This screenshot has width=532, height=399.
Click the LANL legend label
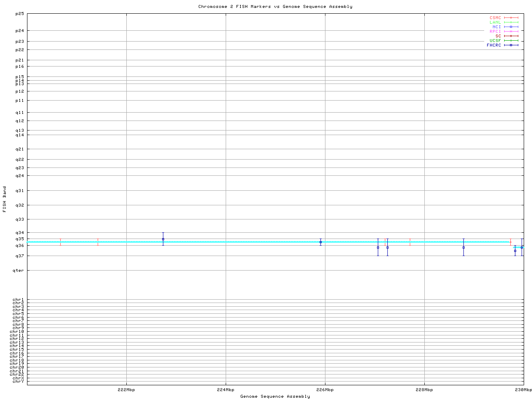[495, 22]
